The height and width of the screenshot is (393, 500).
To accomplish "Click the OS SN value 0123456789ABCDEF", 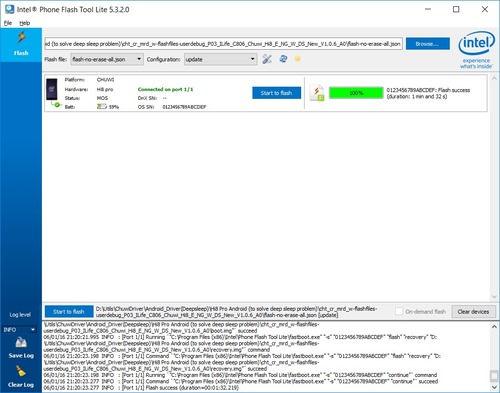I will click(184, 107).
